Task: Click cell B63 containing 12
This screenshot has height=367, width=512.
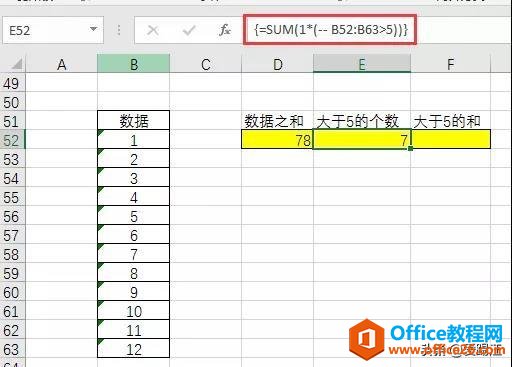Action: pos(134,349)
